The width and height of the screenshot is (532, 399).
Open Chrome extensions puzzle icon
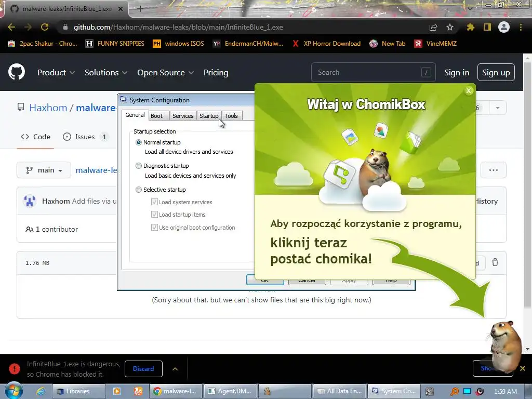(470, 27)
